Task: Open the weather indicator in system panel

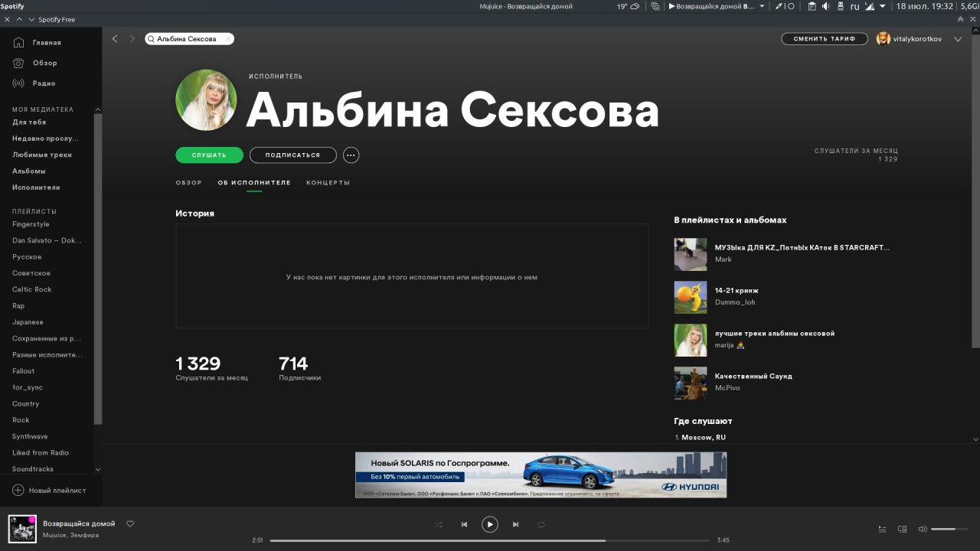Action: (x=628, y=6)
